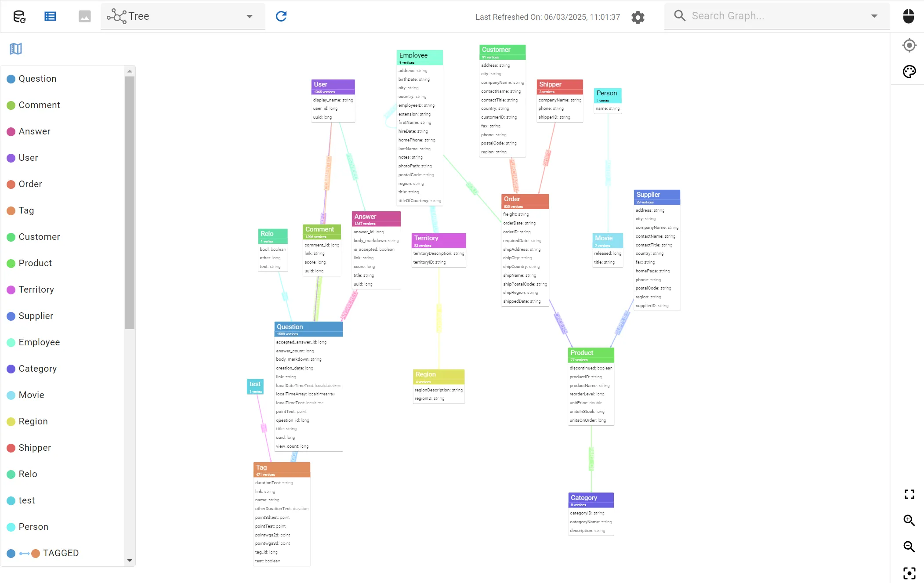Click the Shipper node header
Screen dimensions: 924x583
[x=560, y=87]
